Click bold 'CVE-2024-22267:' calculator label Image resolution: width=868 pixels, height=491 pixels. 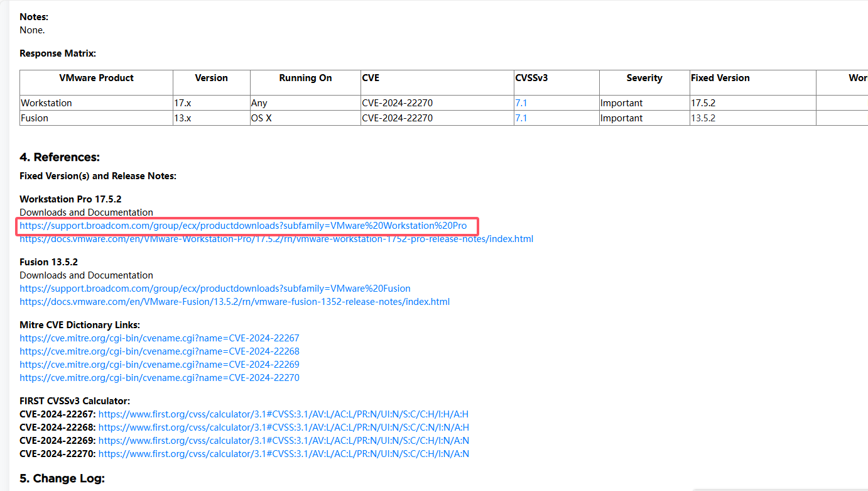coord(58,414)
